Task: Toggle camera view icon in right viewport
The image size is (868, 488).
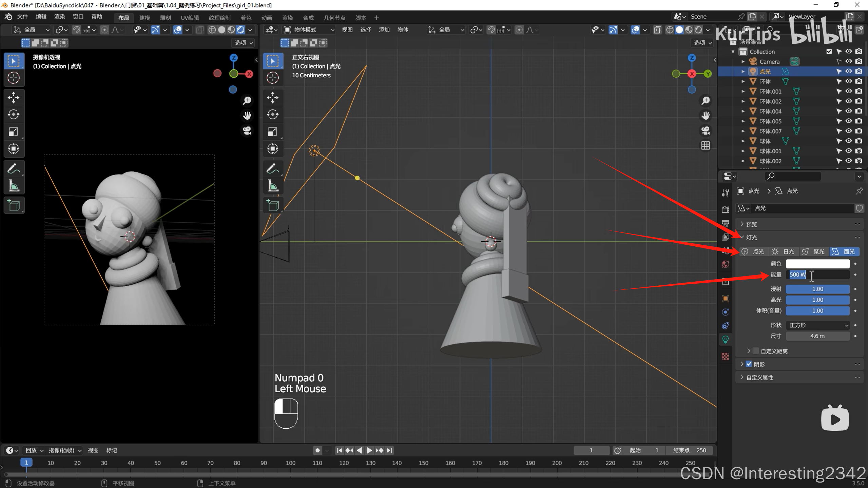Action: coord(706,130)
